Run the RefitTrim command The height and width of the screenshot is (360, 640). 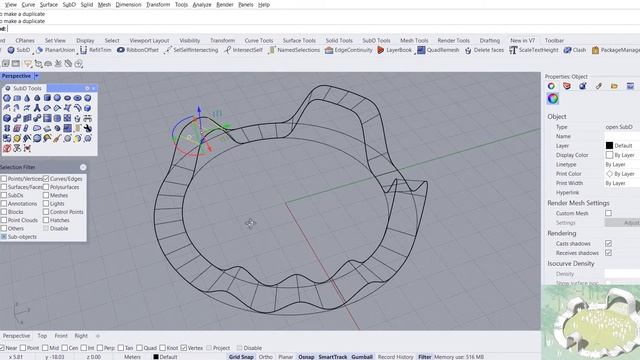tap(96, 50)
